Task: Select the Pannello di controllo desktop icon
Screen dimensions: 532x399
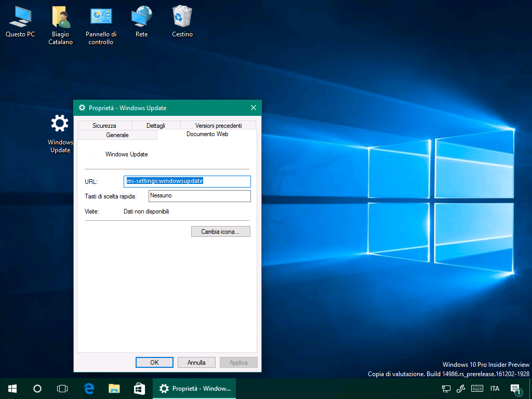Action: (x=101, y=25)
